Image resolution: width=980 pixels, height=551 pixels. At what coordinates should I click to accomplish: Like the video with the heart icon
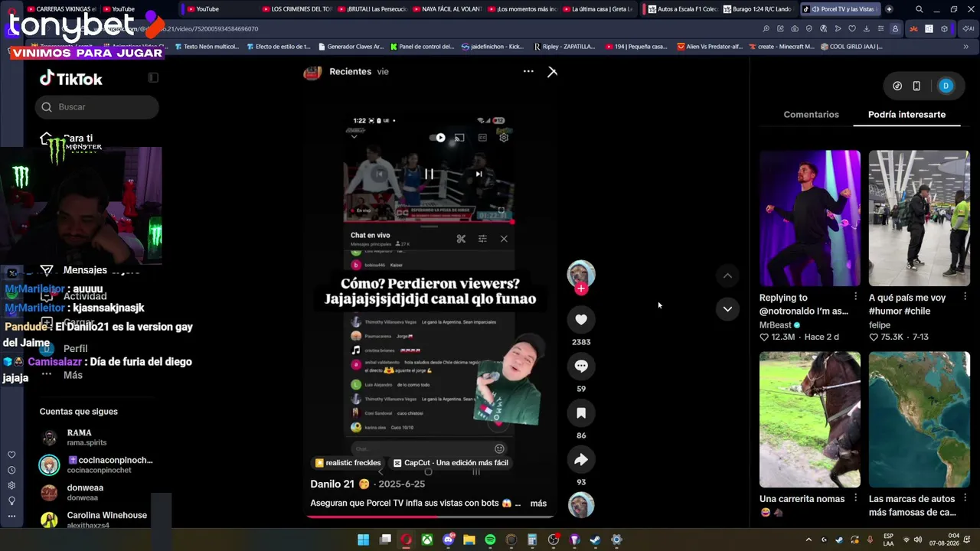[581, 320]
